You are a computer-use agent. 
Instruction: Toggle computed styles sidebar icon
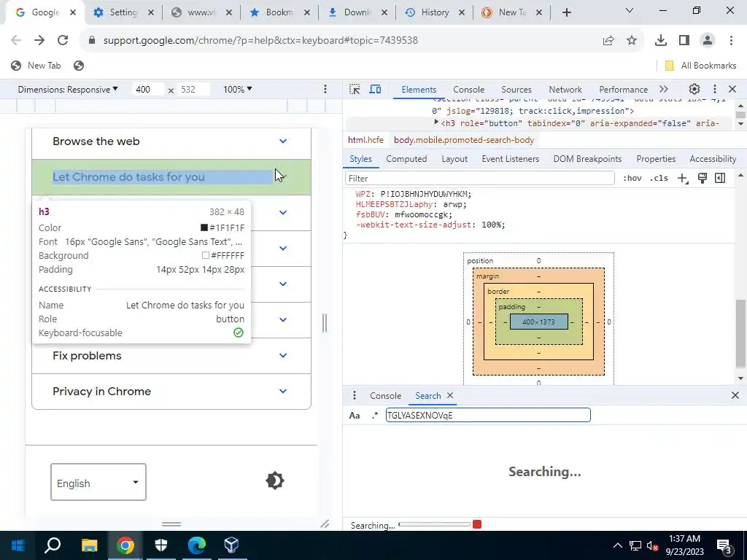pos(720,178)
